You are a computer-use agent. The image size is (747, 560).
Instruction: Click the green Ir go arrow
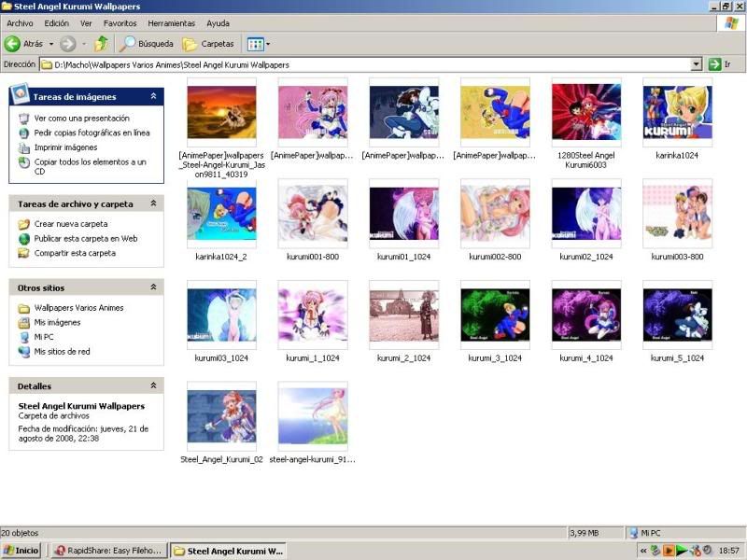(x=714, y=64)
